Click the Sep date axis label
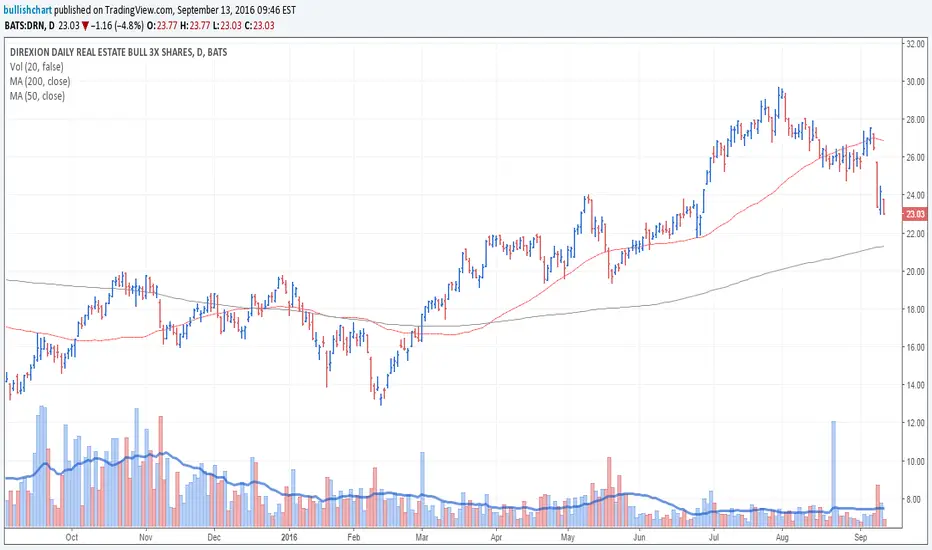The height and width of the screenshot is (550, 932). pos(861,538)
